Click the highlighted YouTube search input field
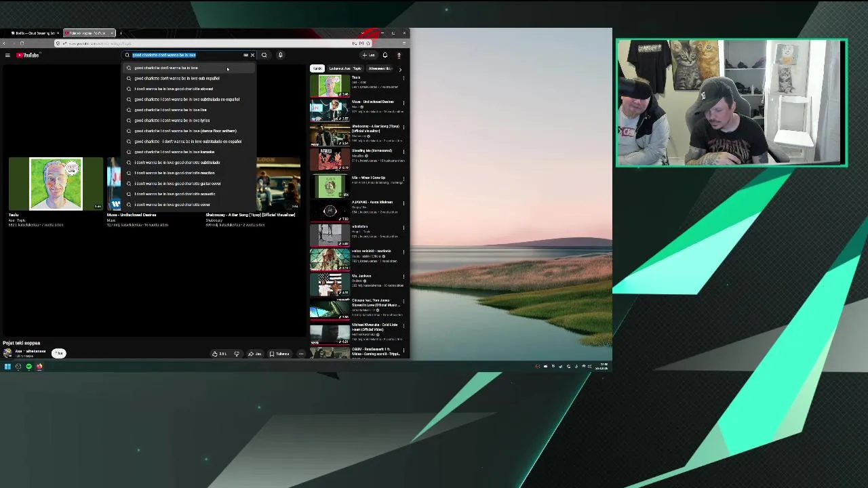Viewport: 868px width, 488px height. tap(186, 55)
